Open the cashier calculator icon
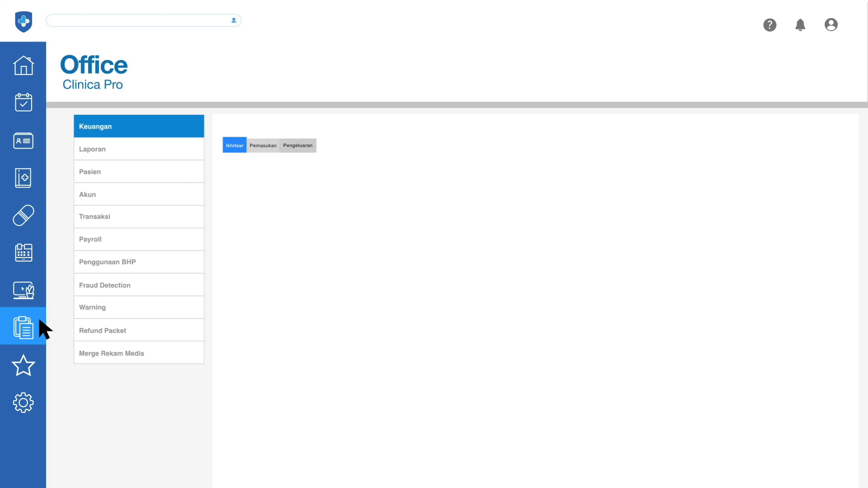This screenshot has width=868, height=488. point(23,253)
